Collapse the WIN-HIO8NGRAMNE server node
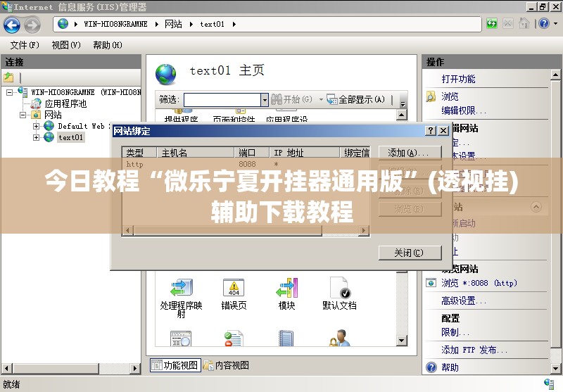The image size is (563, 392). point(9,93)
